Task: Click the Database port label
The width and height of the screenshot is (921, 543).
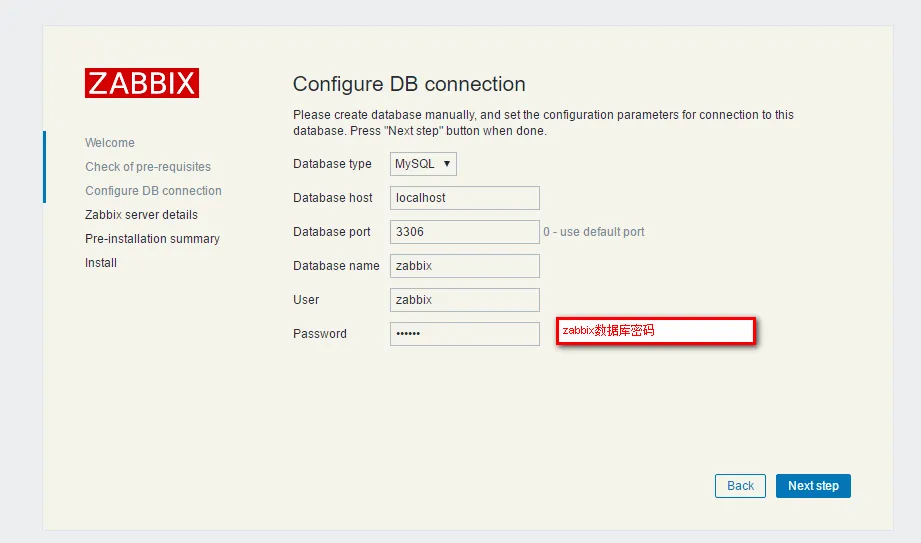Action: click(x=332, y=232)
